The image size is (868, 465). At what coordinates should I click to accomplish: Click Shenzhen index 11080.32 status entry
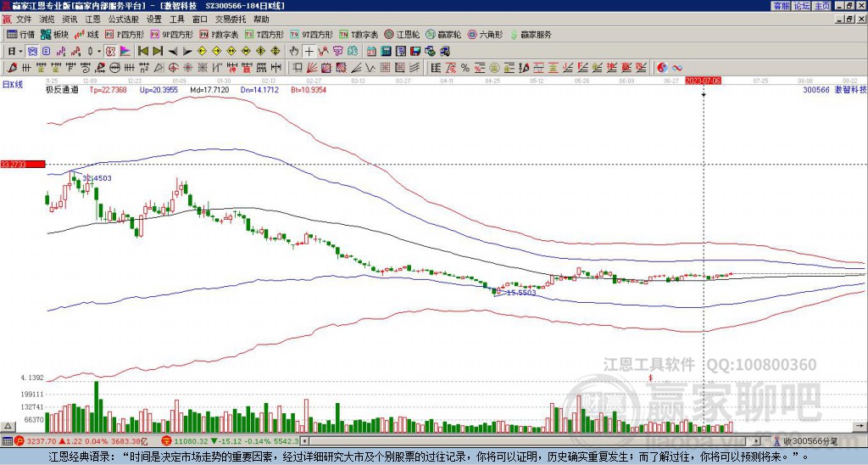coord(231,441)
